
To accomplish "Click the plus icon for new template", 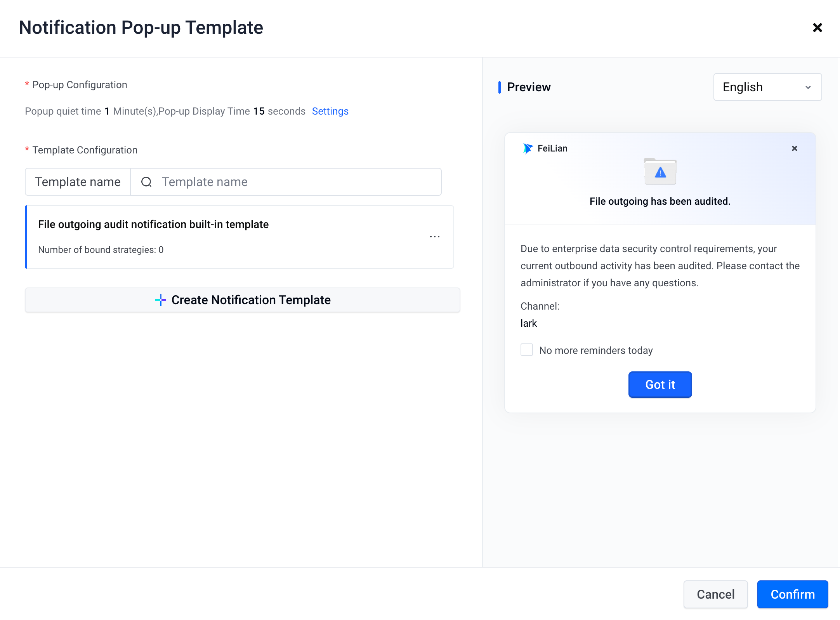I will (x=160, y=300).
